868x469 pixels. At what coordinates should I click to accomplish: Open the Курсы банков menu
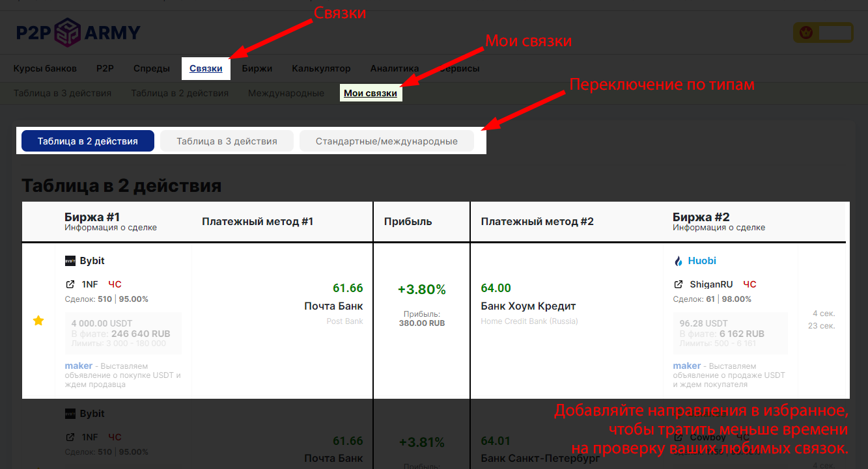(45, 68)
